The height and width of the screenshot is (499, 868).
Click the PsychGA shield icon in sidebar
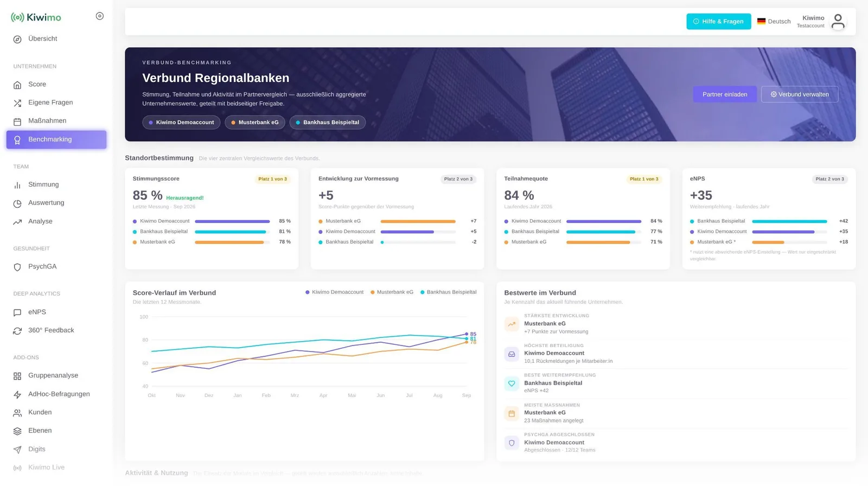17,267
